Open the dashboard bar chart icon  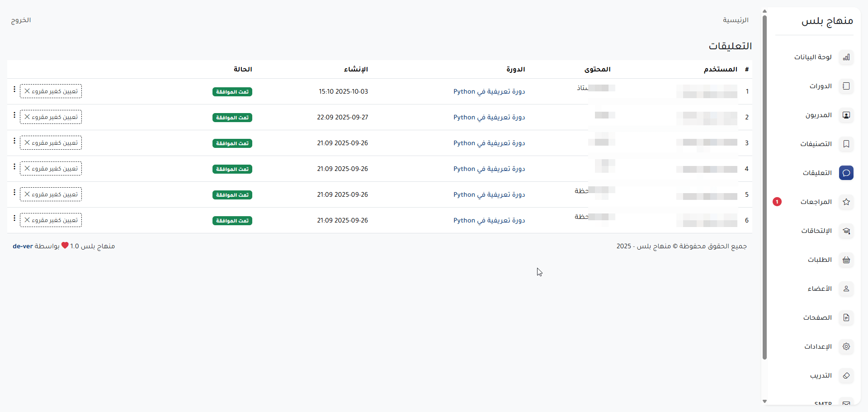(x=846, y=57)
